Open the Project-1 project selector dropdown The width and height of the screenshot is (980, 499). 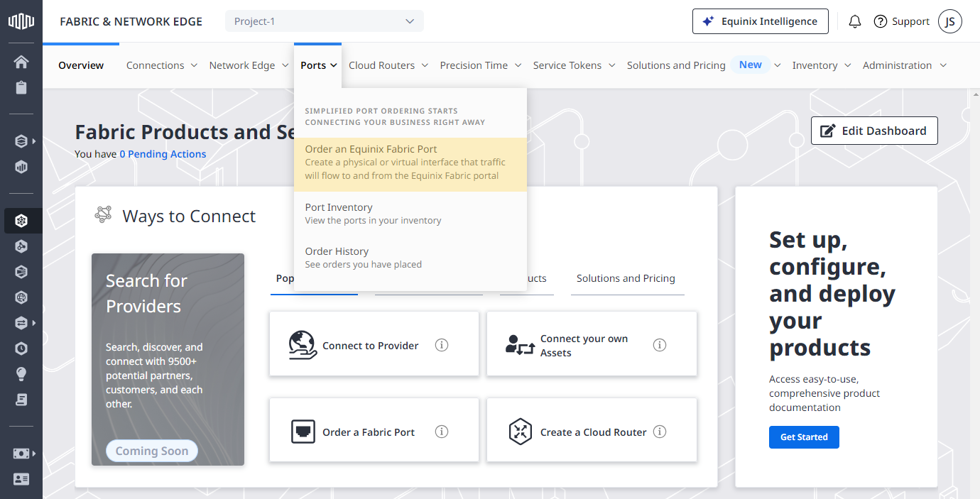(325, 21)
